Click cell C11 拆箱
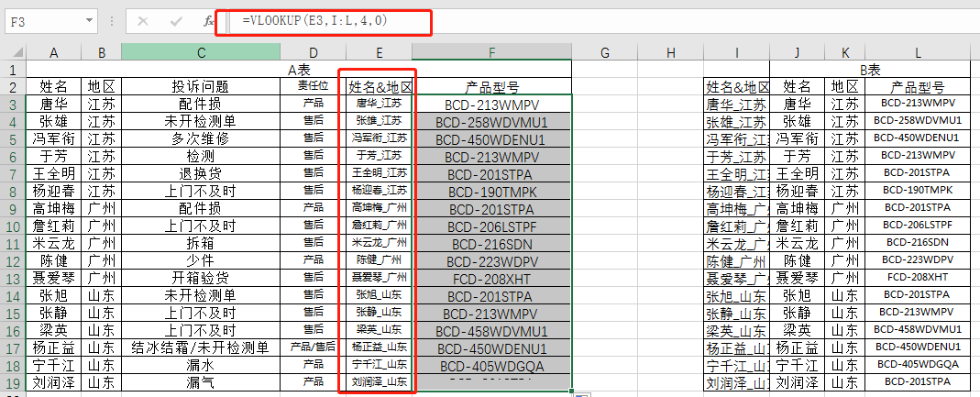Screen dimensions: 980x397 201,242
